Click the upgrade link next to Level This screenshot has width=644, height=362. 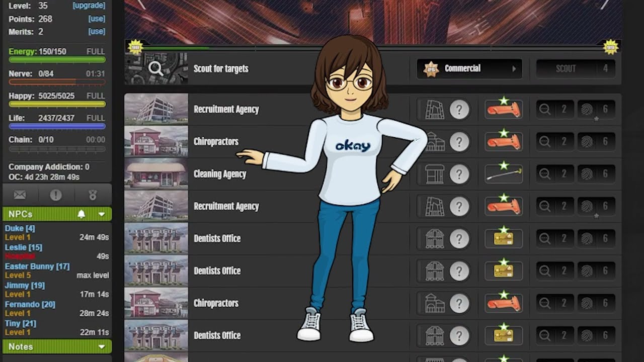point(89,6)
